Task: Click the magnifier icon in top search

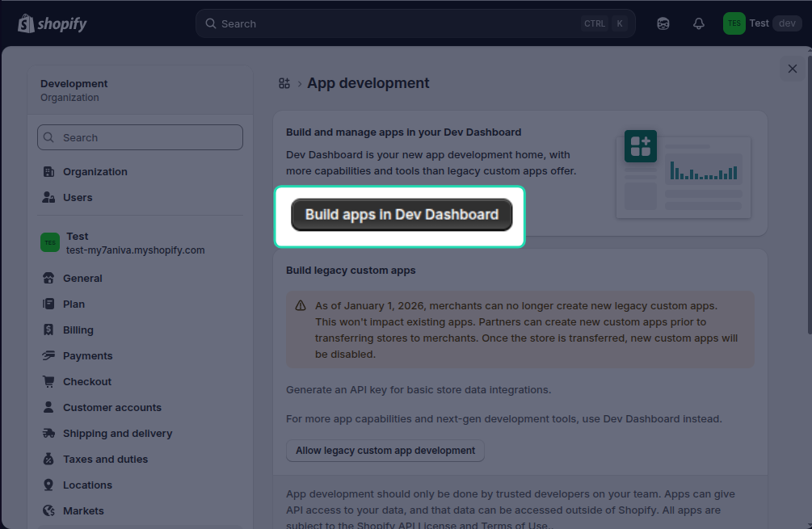Action: point(211,23)
